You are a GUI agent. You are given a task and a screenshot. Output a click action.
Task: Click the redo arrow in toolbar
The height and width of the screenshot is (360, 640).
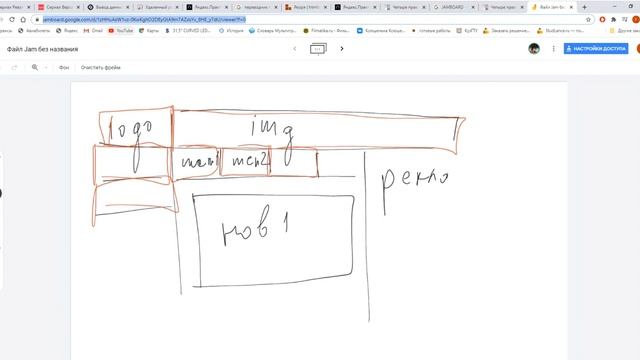tap(14, 67)
